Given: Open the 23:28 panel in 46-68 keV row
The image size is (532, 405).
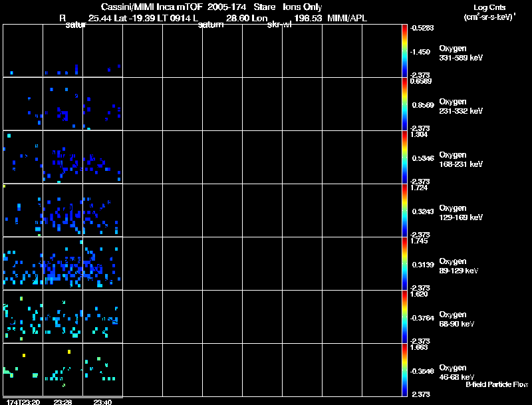Looking at the screenshot, I should (63, 370).
